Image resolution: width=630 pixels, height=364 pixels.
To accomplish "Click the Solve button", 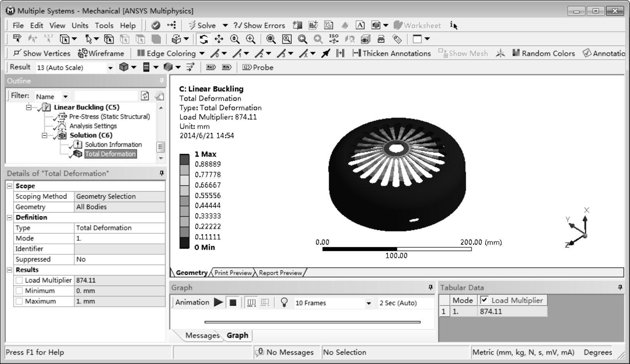I will click(202, 26).
